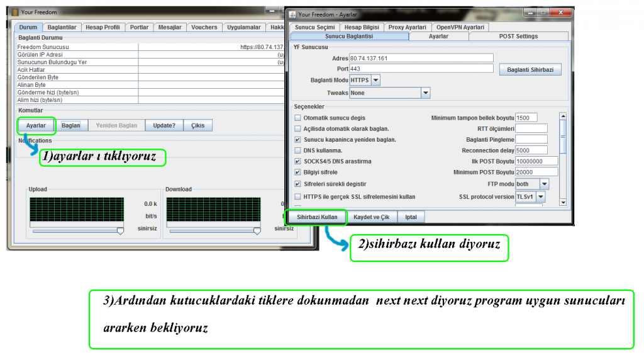Uncheck Sunucu kapaninca yeniden baglan
The width and height of the screenshot is (644, 362).
[x=297, y=140]
